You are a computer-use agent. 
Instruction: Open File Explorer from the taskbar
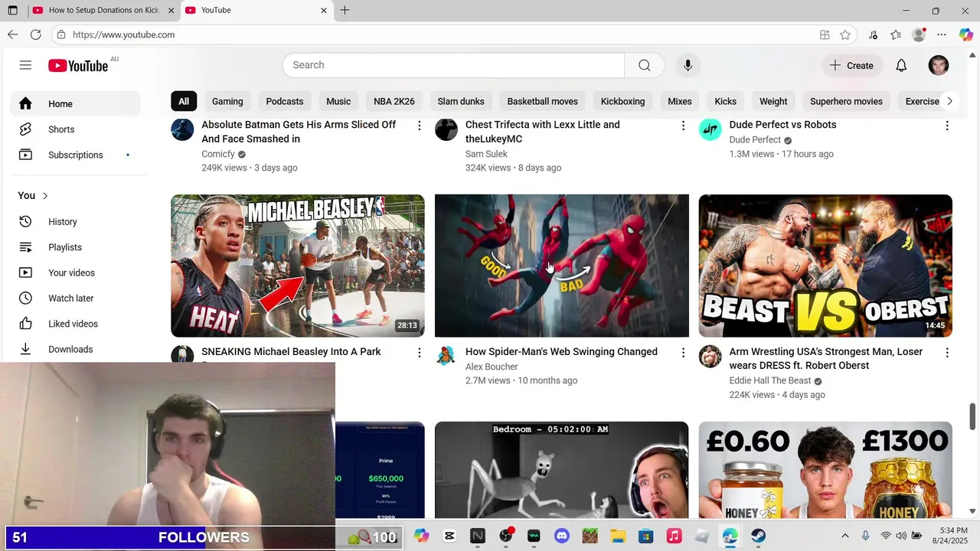tap(618, 536)
